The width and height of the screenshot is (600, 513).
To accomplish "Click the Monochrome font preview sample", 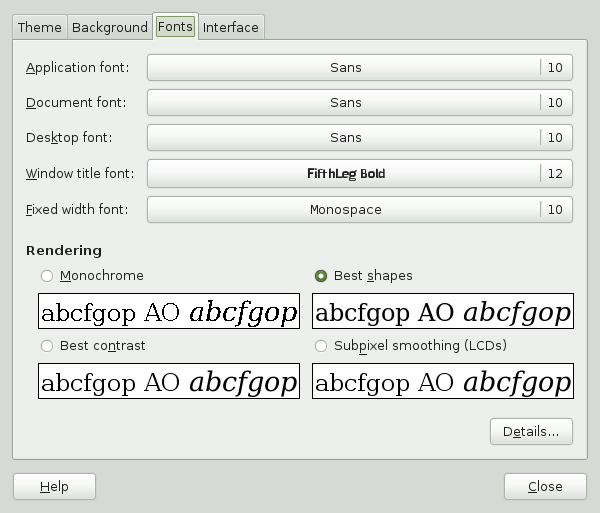I will pos(169,311).
